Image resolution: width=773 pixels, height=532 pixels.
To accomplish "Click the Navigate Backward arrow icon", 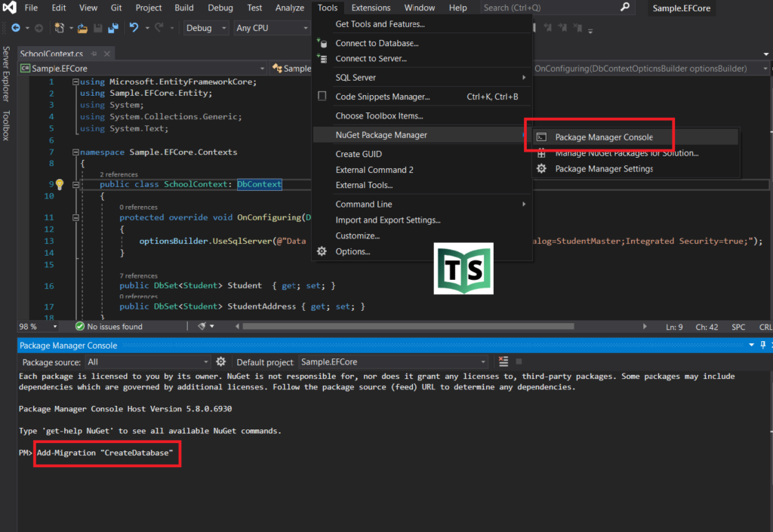I will point(16,26).
